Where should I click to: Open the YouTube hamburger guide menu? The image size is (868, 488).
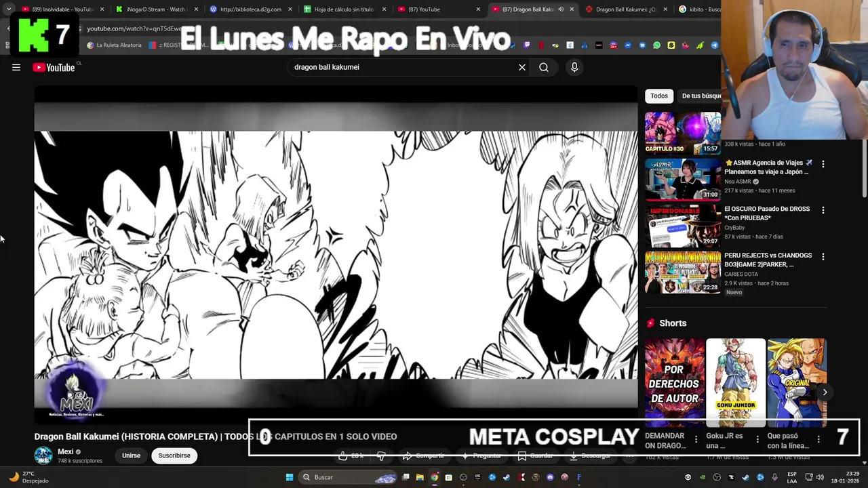(16, 67)
